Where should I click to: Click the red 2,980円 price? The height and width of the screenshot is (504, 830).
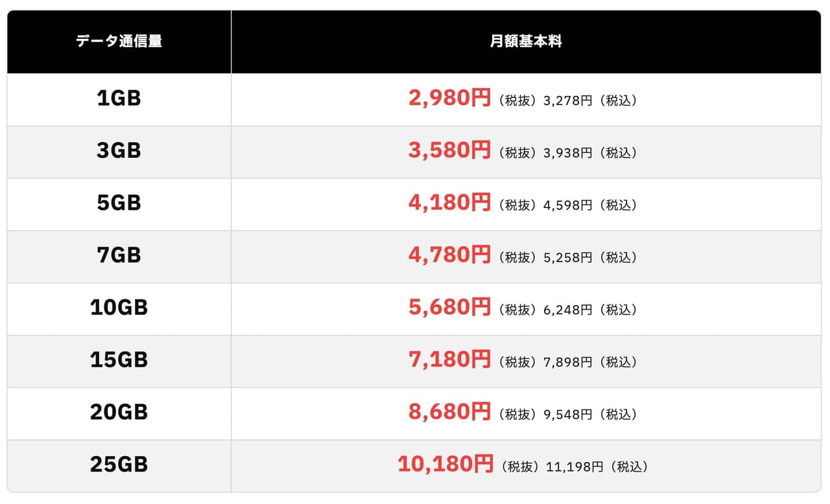(449, 98)
